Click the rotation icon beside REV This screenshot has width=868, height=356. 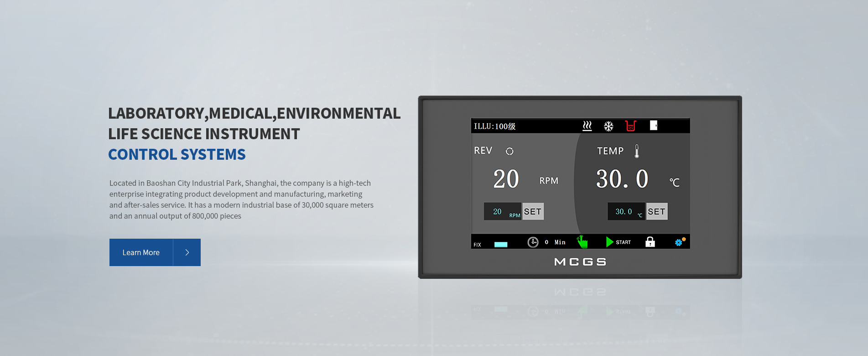tap(509, 151)
